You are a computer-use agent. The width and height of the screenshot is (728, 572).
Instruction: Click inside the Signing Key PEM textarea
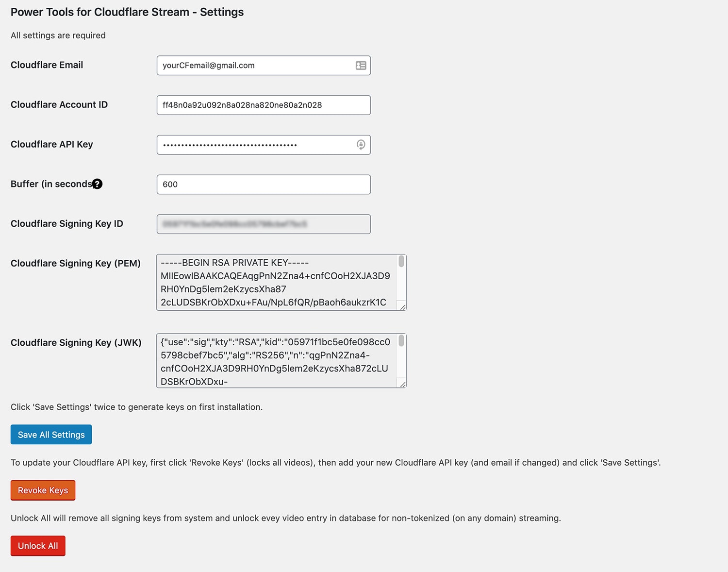click(x=277, y=282)
